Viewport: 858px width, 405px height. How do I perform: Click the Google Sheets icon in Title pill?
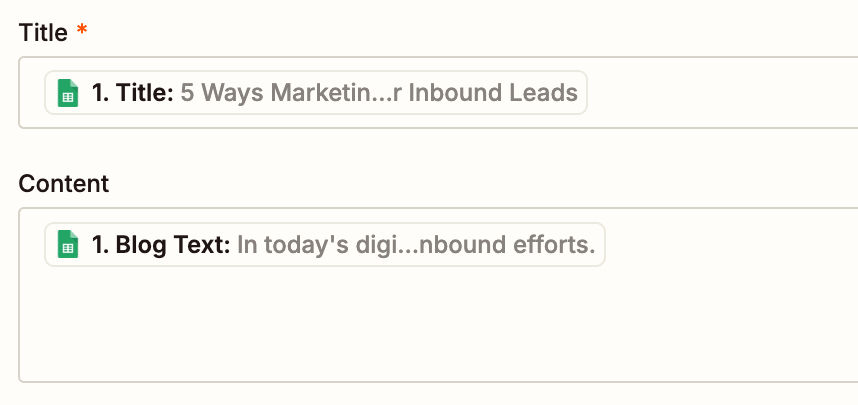pyautogui.click(x=68, y=93)
